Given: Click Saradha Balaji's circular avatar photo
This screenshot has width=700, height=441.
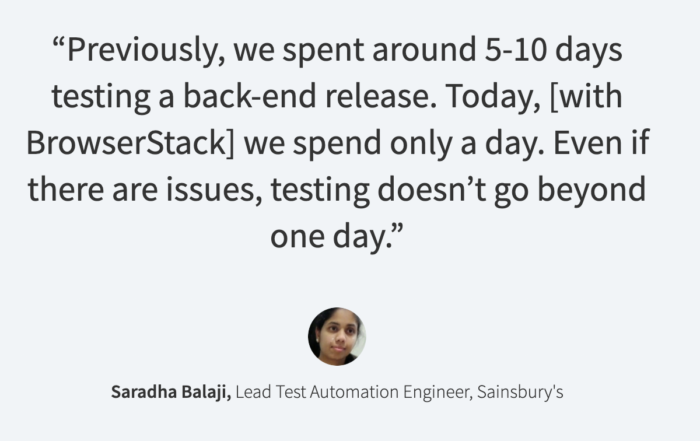Looking at the screenshot, I should [x=336, y=336].
